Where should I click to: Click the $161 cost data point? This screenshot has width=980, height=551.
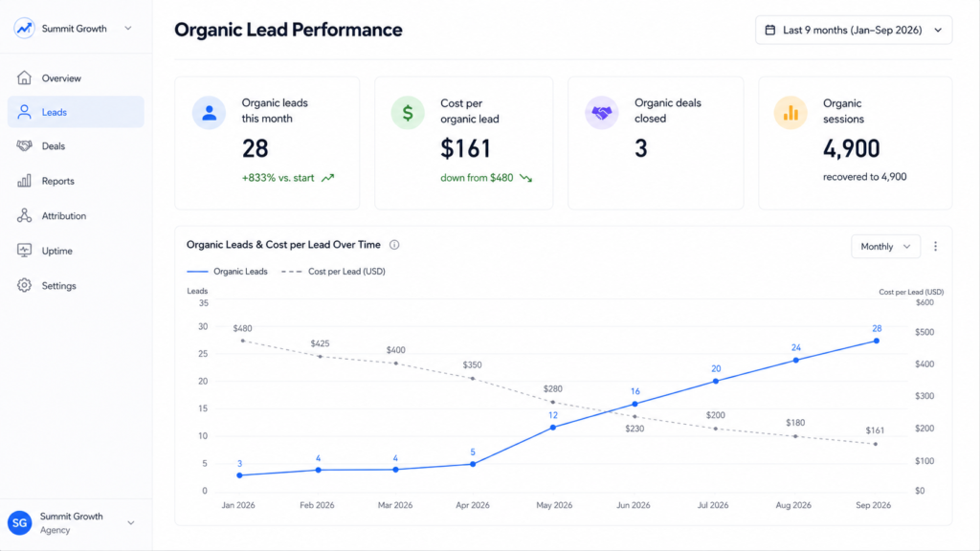[x=876, y=444]
